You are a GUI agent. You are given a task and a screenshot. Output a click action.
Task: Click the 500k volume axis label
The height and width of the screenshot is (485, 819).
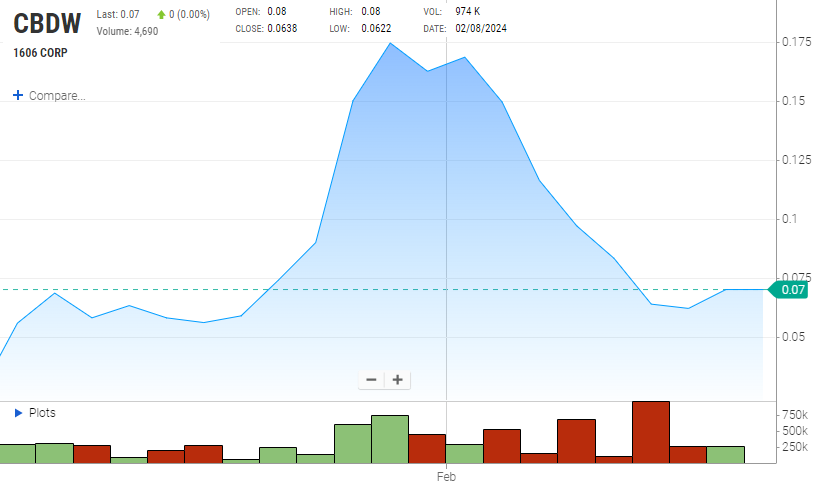[x=795, y=431]
